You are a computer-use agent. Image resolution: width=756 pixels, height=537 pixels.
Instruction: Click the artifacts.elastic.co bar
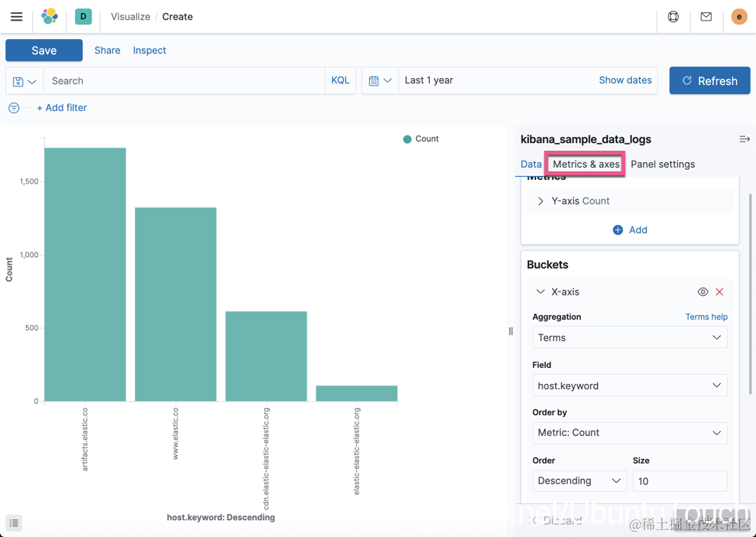pos(86,274)
